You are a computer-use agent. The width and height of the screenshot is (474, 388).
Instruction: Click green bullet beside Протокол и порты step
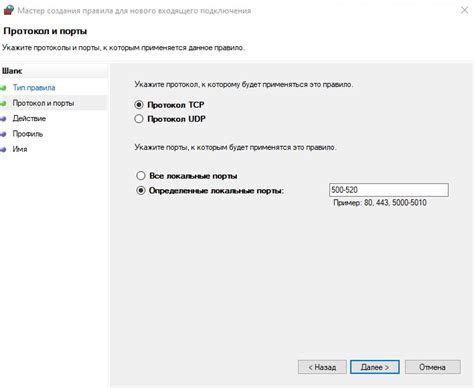tap(3, 103)
